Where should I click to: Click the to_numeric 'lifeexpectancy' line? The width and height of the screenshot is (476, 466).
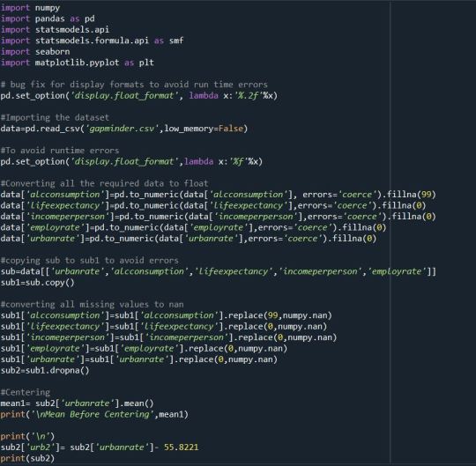pos(213,205)
